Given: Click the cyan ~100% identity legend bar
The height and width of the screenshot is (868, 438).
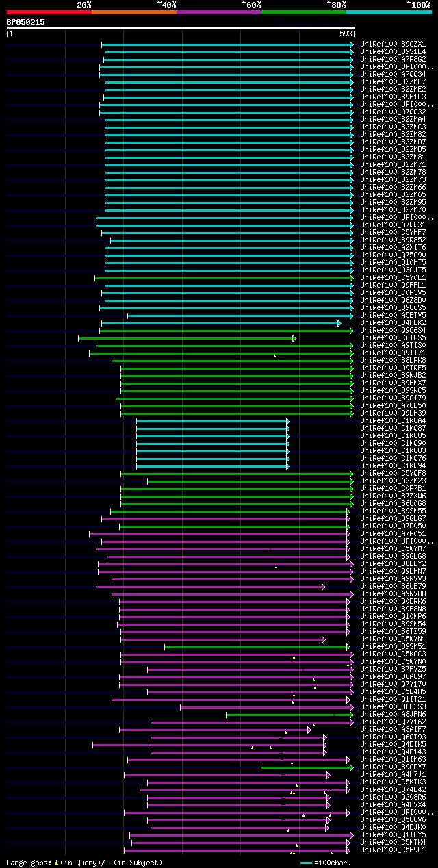Looking at the screenshot, I should click(x=389, y=12).
